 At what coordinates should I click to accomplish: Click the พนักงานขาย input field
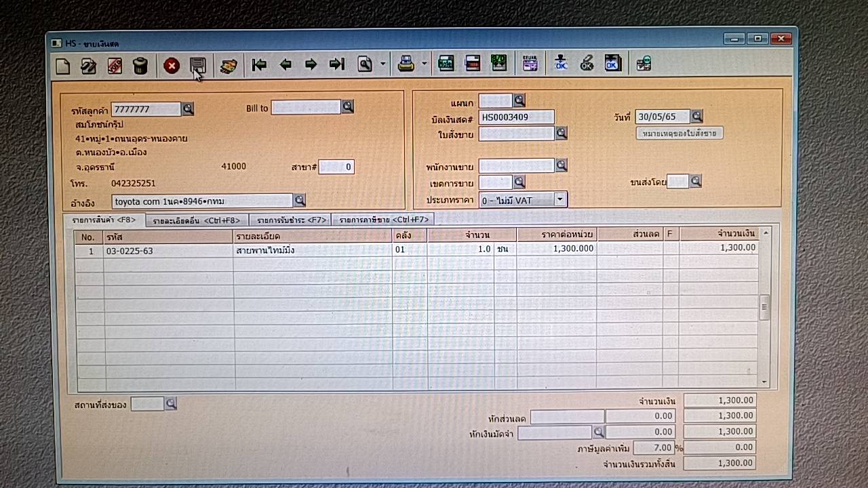click(x=516, y=165)
